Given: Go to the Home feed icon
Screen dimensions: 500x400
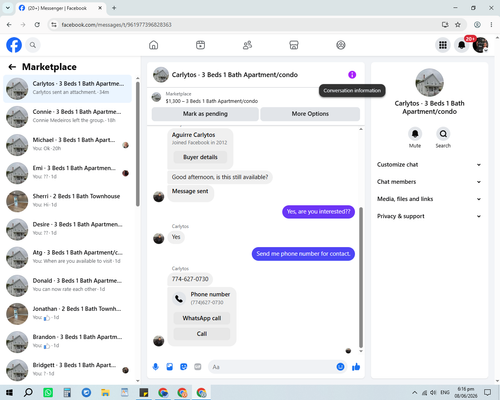Looking at the screenshot, I should point(154,45).
